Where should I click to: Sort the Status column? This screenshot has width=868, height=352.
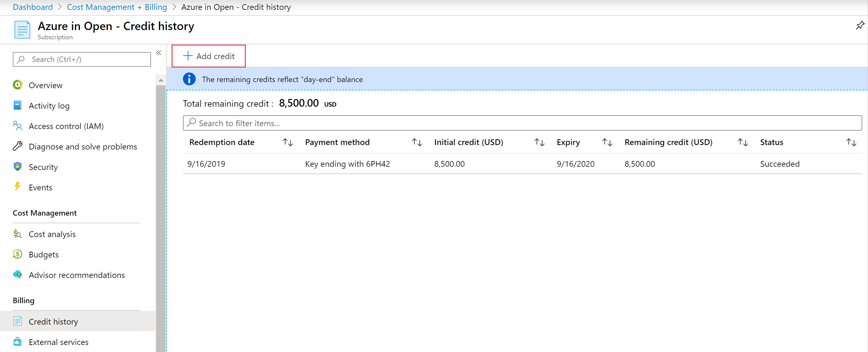click(x=851, y=142)
